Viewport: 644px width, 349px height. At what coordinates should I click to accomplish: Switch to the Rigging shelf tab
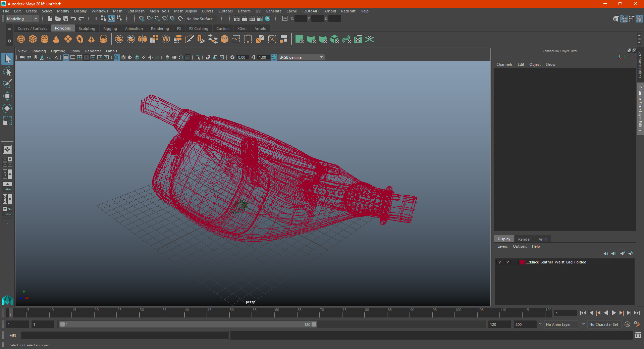click(x=110, y=29)
